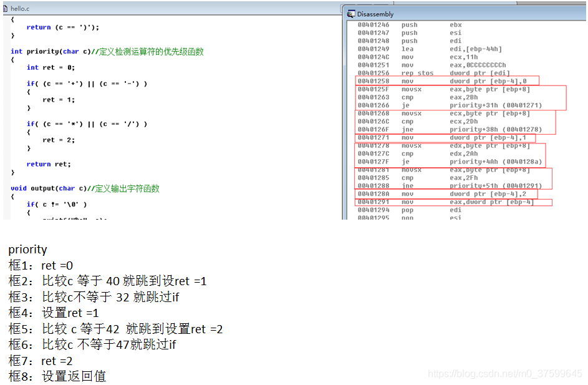Select row 00401294 pop edi
588x385 pixels.
point(410,210)
